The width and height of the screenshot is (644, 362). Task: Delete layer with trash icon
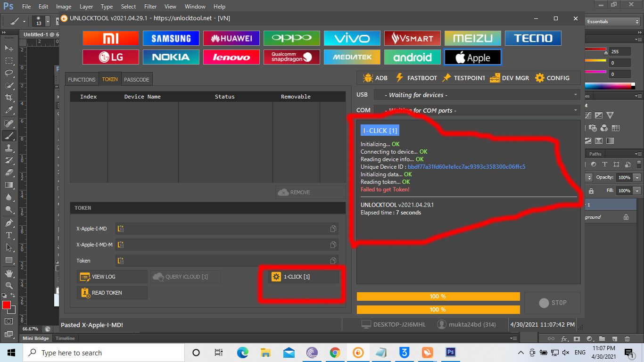[627, 338]
